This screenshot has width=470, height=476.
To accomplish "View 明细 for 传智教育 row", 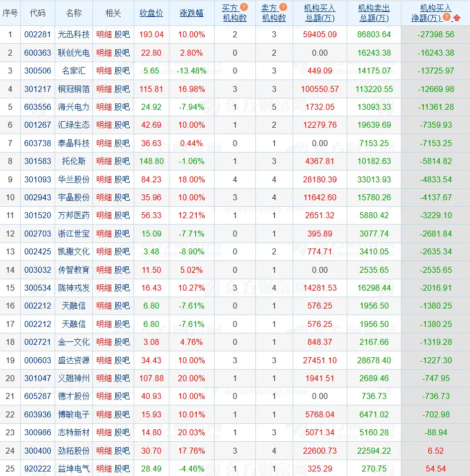I will click(104, 270).
